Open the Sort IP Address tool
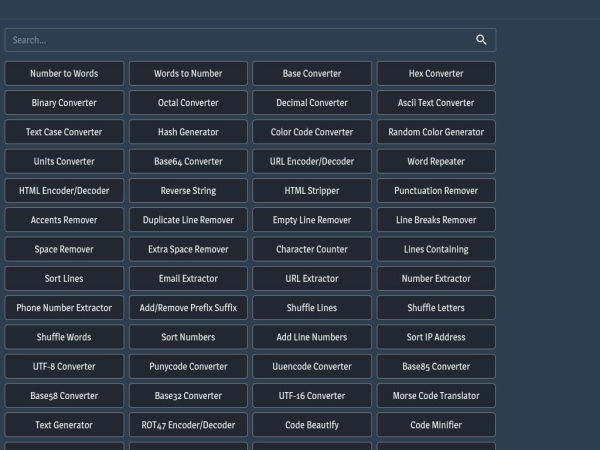This screenshot has height=450, width=600. (436, 338)
